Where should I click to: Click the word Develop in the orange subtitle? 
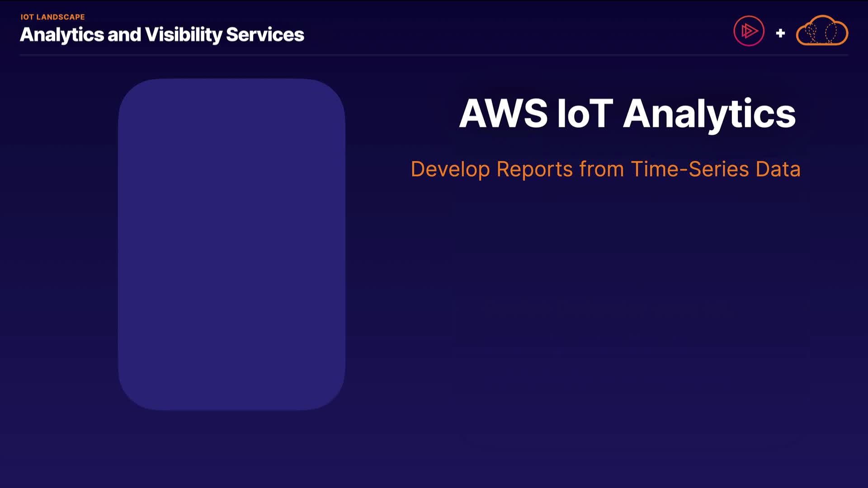click(450, 169)
